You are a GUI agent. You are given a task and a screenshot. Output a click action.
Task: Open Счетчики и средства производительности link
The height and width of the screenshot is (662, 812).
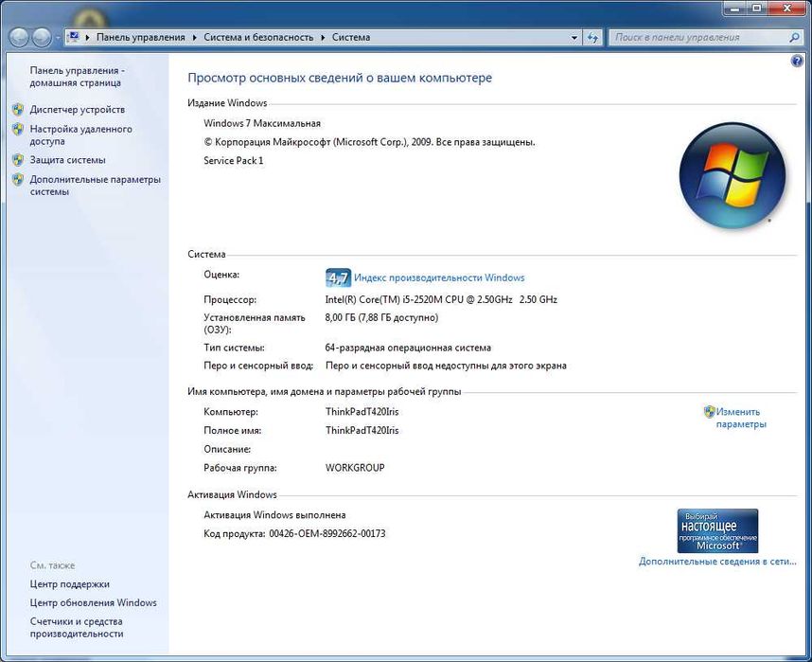click(x=77, y=627)
